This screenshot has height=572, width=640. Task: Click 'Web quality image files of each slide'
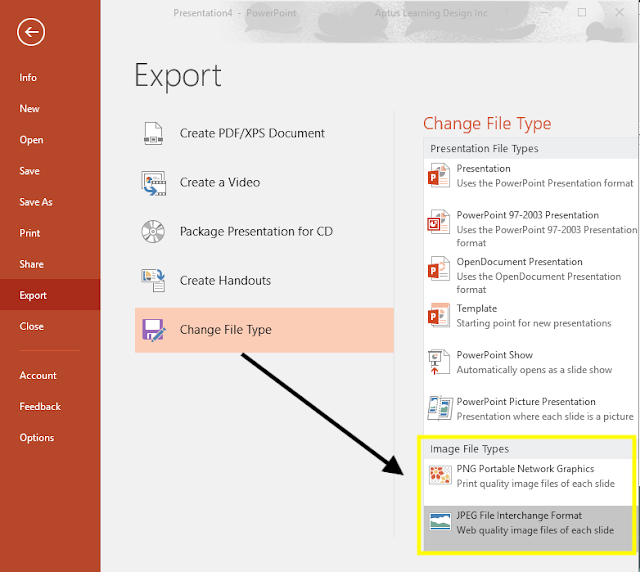click(x=535, y=530)
